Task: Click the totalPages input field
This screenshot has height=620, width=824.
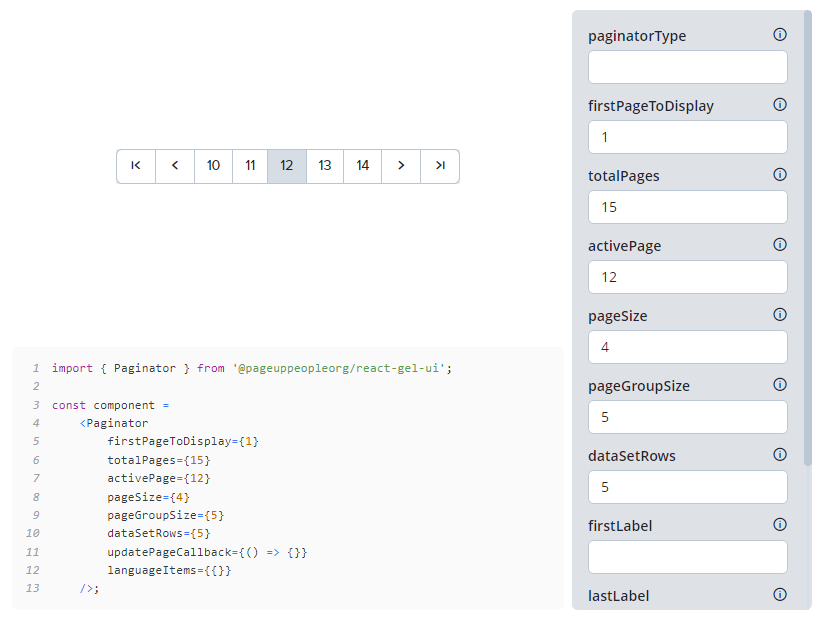Action: click(687, 207)
